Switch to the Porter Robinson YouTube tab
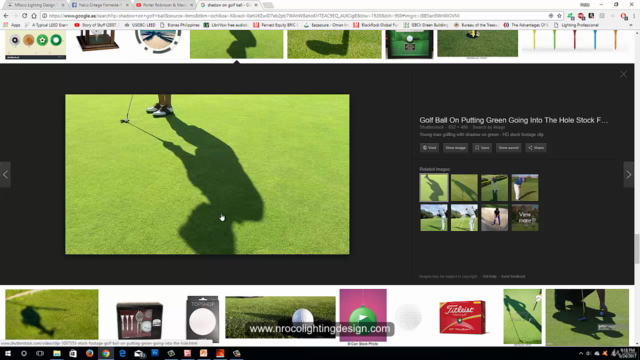This screenshot has height=360, width=640. (164, 5)
